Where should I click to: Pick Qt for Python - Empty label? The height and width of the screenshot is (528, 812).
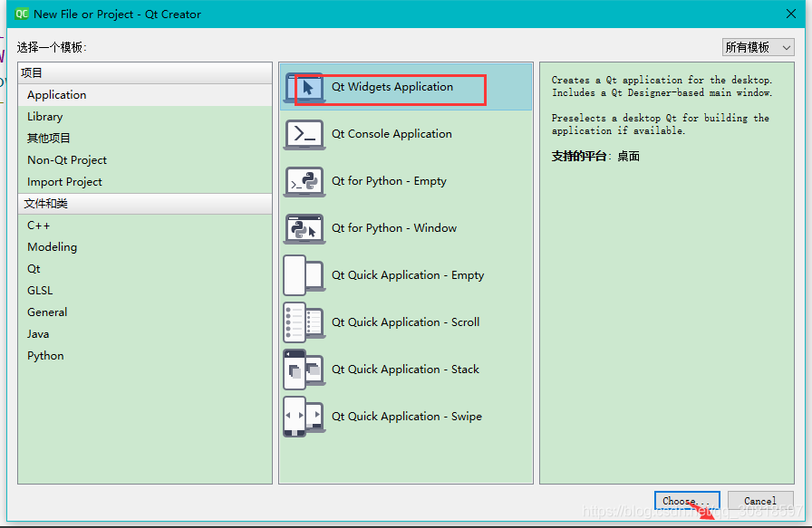pos(389,181)
